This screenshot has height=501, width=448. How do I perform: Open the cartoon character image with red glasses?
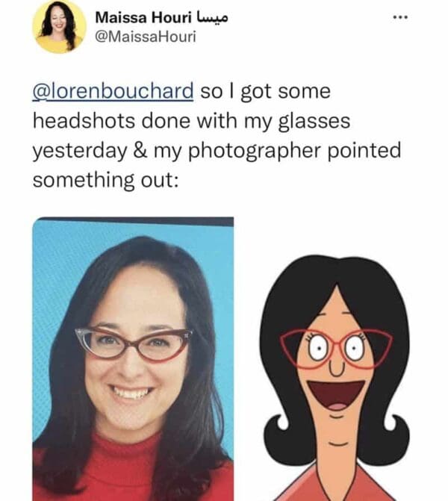point(335,378)
